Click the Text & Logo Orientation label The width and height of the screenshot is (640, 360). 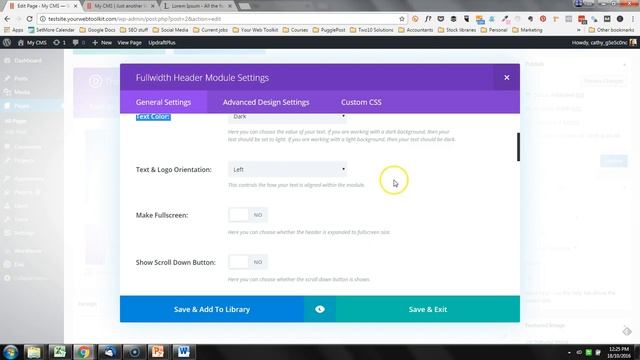173,169
